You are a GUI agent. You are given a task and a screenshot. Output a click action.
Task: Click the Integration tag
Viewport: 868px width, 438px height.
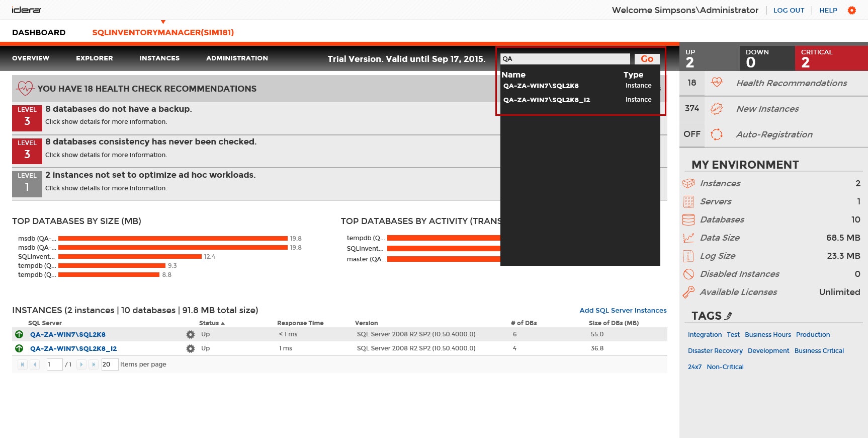tap(705, 335)
